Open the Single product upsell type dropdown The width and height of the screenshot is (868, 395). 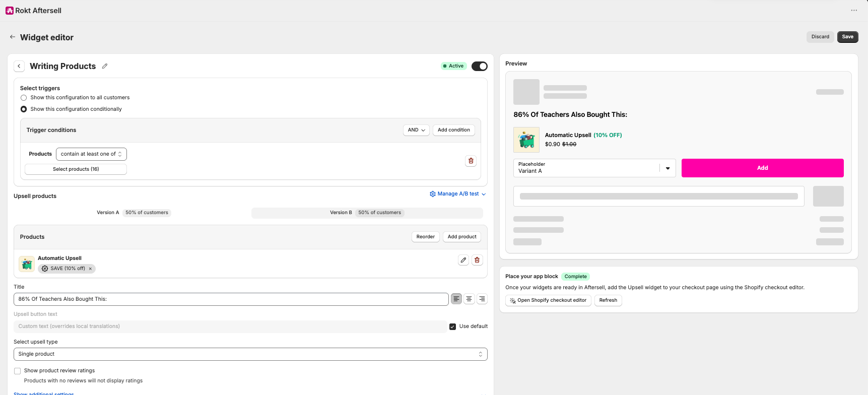[250, 354]
